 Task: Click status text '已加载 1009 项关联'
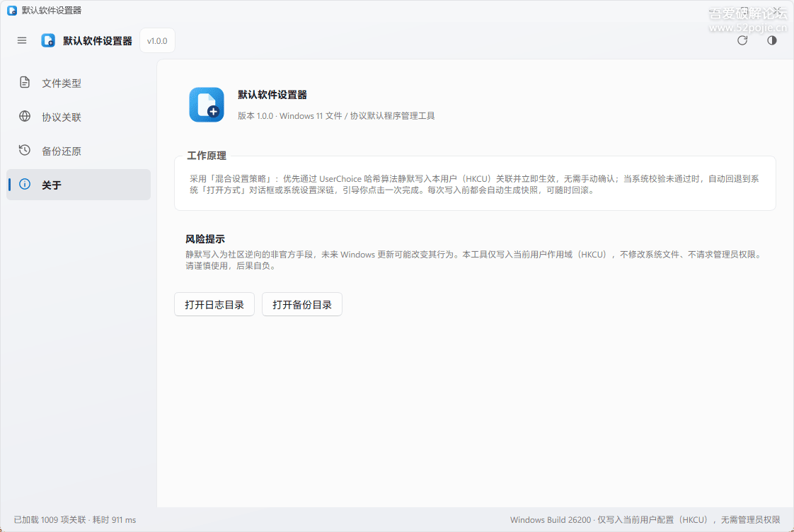[50, 520]
